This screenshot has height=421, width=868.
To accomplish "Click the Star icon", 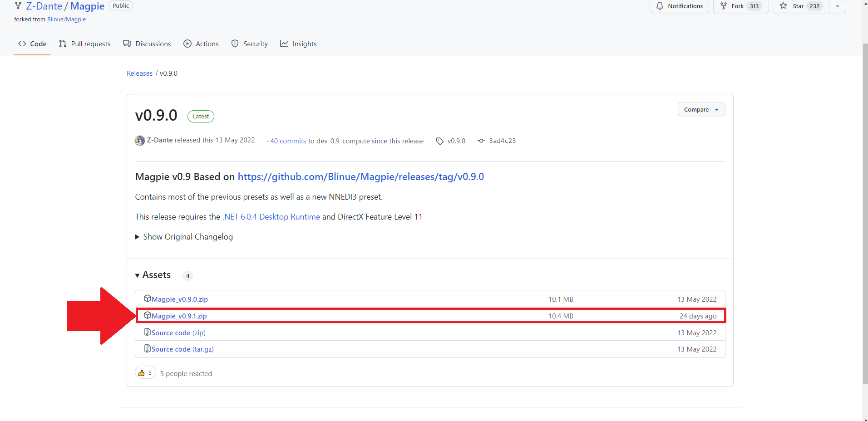I will (x=784, y=6).
